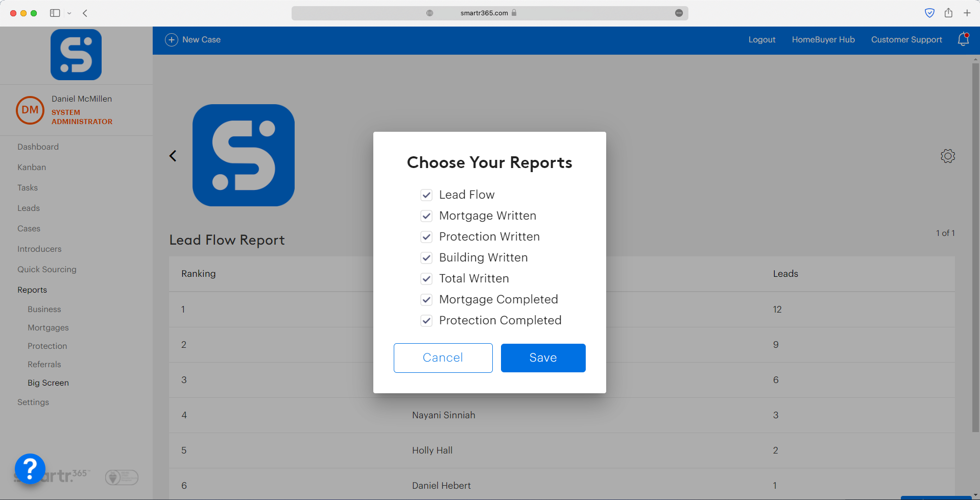Click the smartr365.com address bar
The image size is (980, 500).
pos(490,13)
